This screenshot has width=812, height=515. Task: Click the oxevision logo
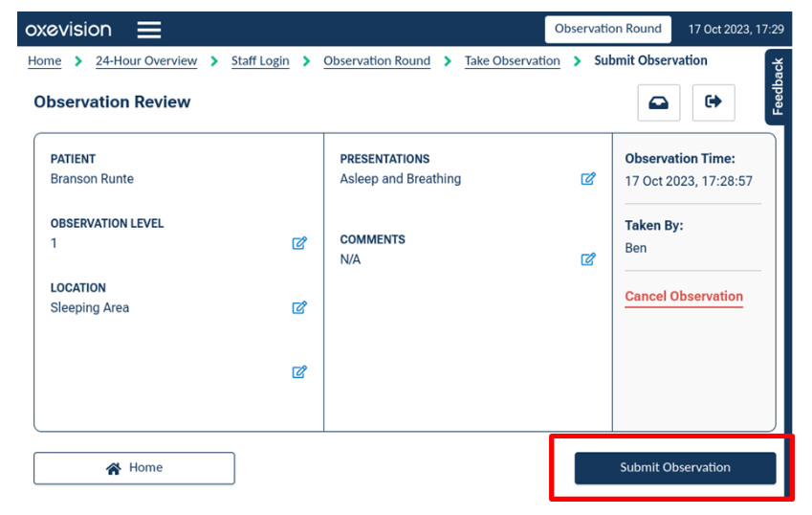coord(68,30)
